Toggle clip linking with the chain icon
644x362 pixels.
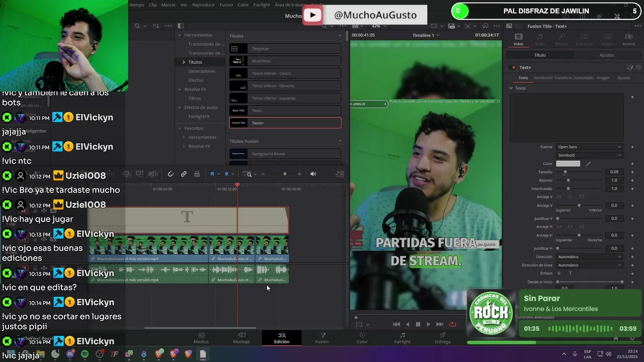click(x=184, y=174)
